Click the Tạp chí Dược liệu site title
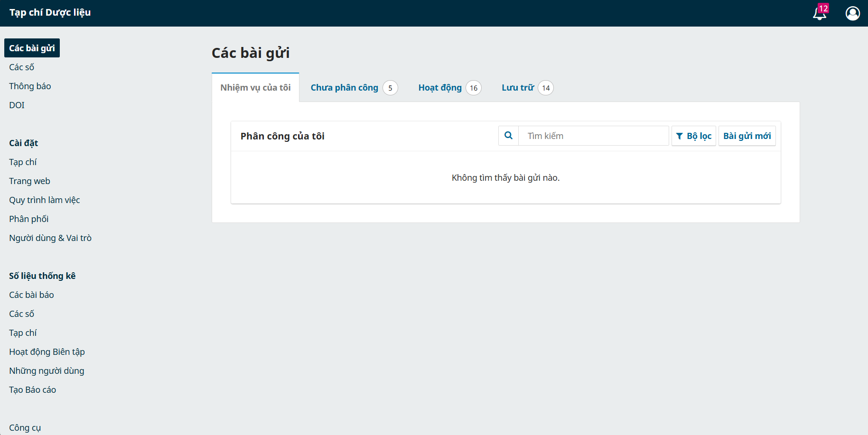The height and width of the screenshot is (435, 868). point(50,13)
